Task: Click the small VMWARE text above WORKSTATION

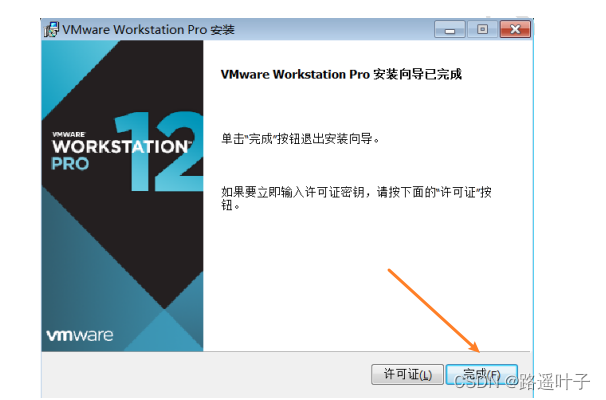Action: [x=69, y=134]
